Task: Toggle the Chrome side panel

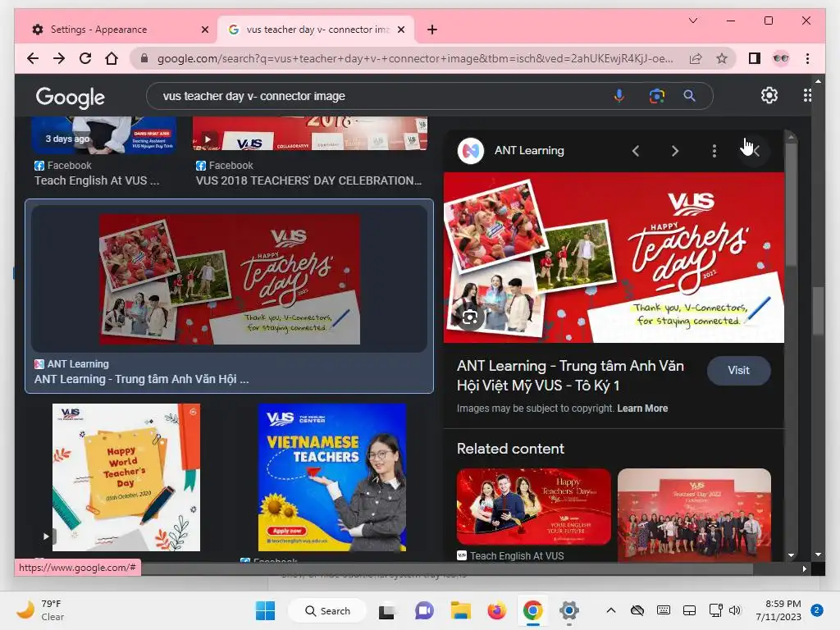Action: point(755,58)
